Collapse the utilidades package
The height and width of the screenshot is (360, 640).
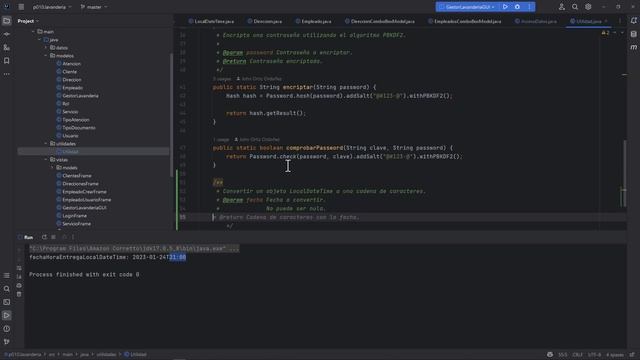[46, 144]
